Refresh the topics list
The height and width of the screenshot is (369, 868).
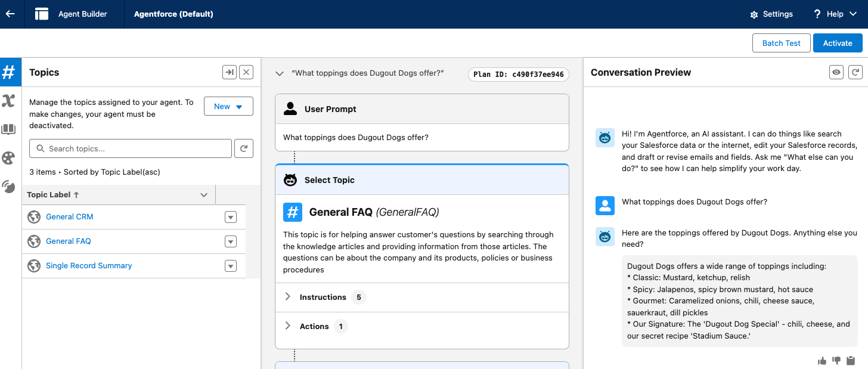coord(243,148)
